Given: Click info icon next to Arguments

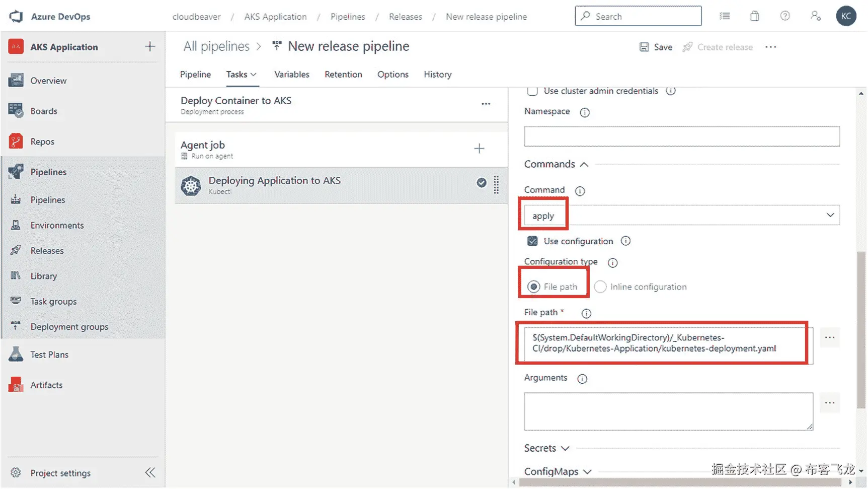Looking at the screenshot, I should point(582,379).
